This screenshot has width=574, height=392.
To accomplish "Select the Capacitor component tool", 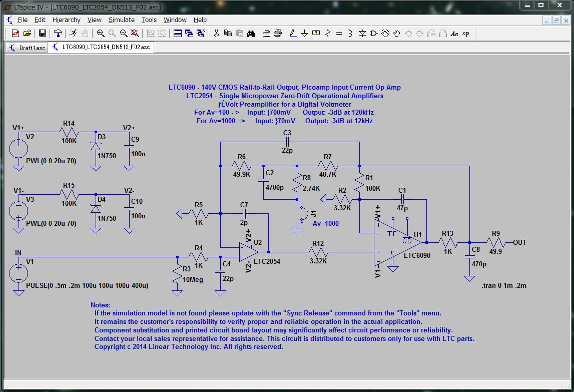I will [339, 34].
